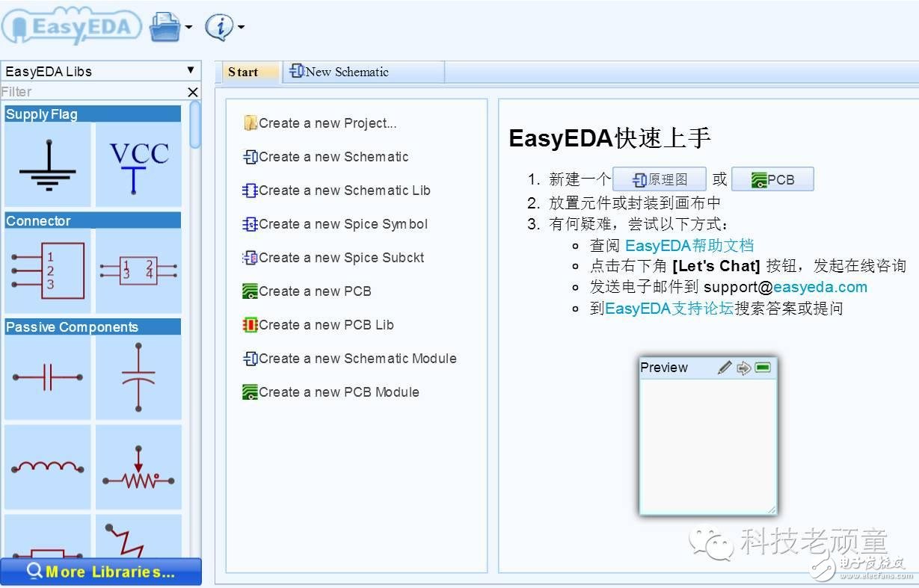Select the ground supply flag symbol
This screenshot has width=919, height=588.
pos(48,165)
